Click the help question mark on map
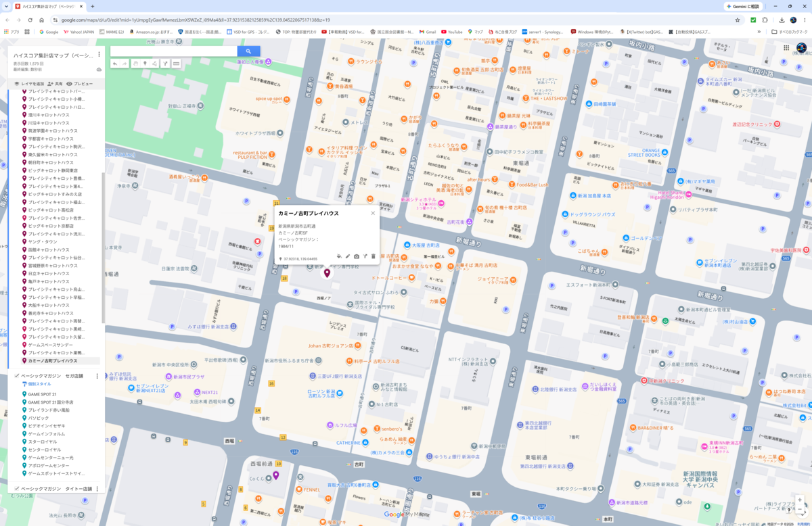Screen dimensions: 812x526 coord(789,512)
